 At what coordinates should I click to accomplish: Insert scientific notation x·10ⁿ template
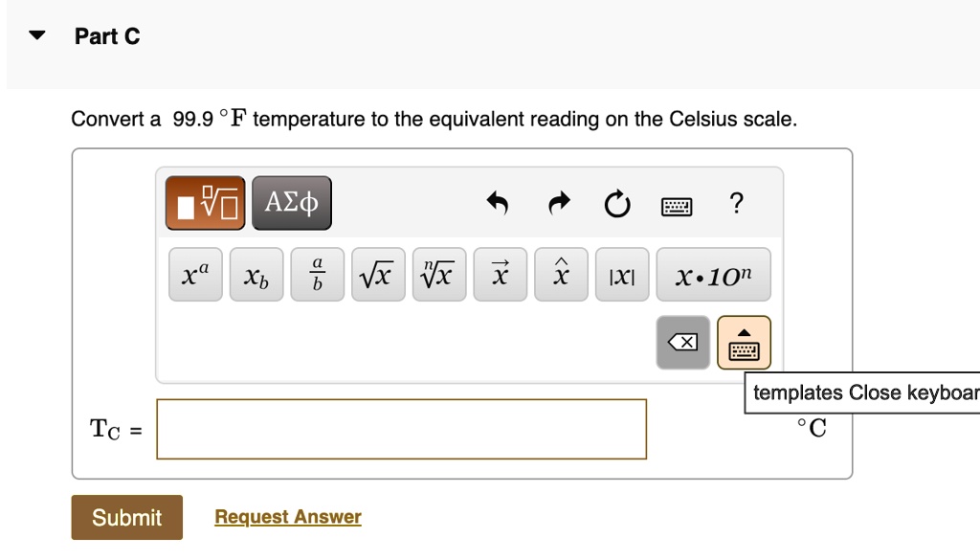(713, 274)
